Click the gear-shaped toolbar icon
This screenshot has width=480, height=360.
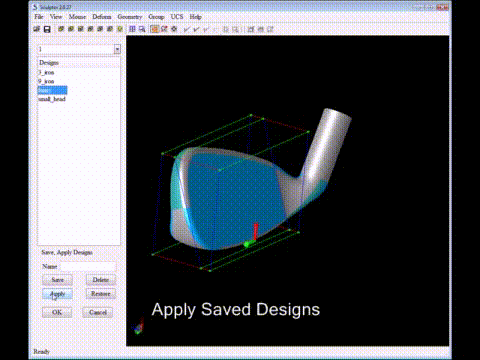174,29
